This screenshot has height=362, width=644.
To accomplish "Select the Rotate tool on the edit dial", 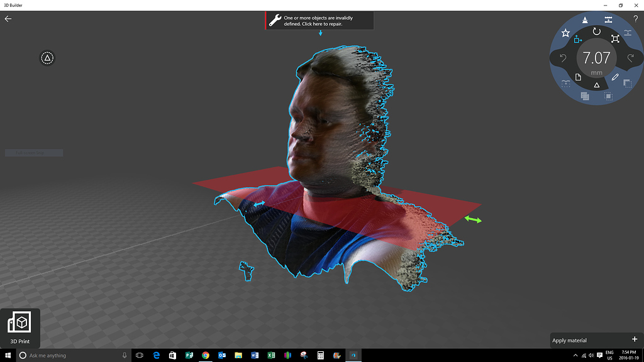I will pos(596,31).
